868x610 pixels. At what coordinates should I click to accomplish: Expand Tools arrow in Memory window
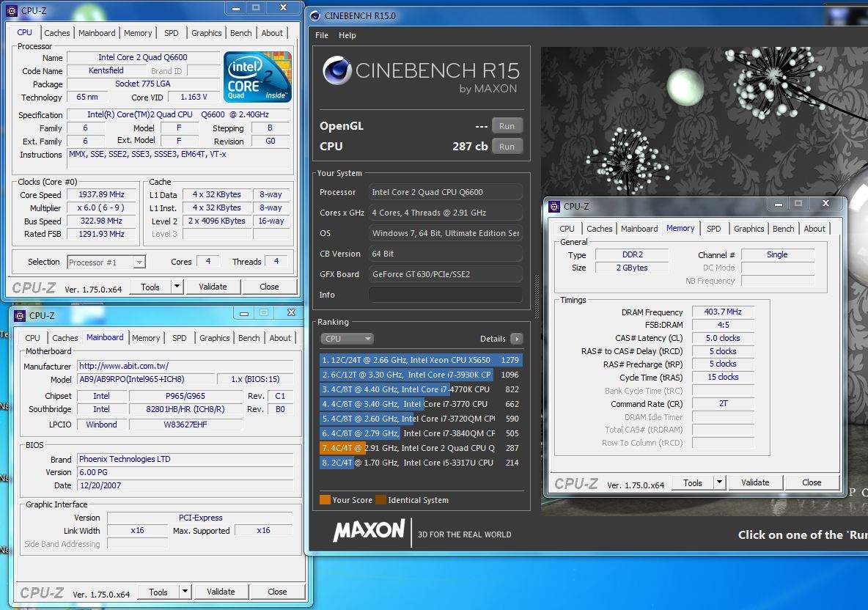tap(719, 482)
